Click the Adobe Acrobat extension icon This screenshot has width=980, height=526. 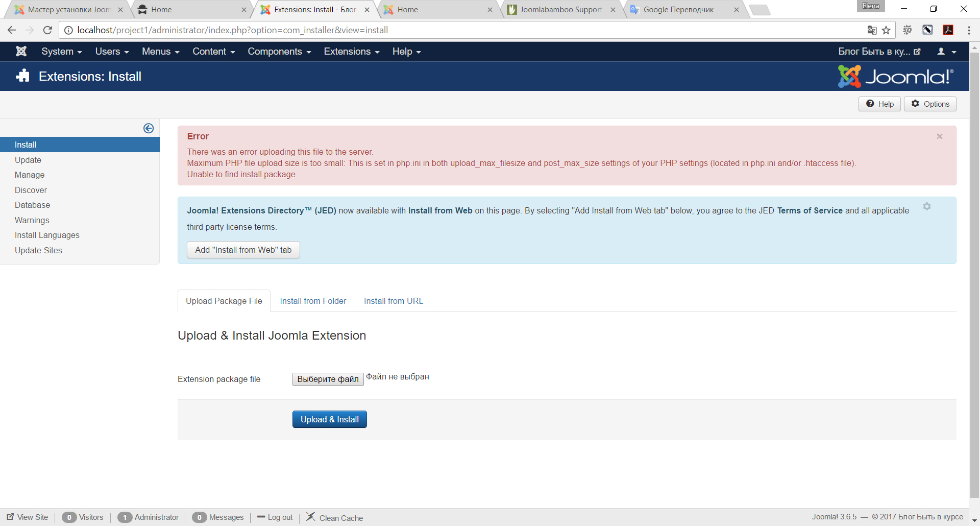click(948, 30)
